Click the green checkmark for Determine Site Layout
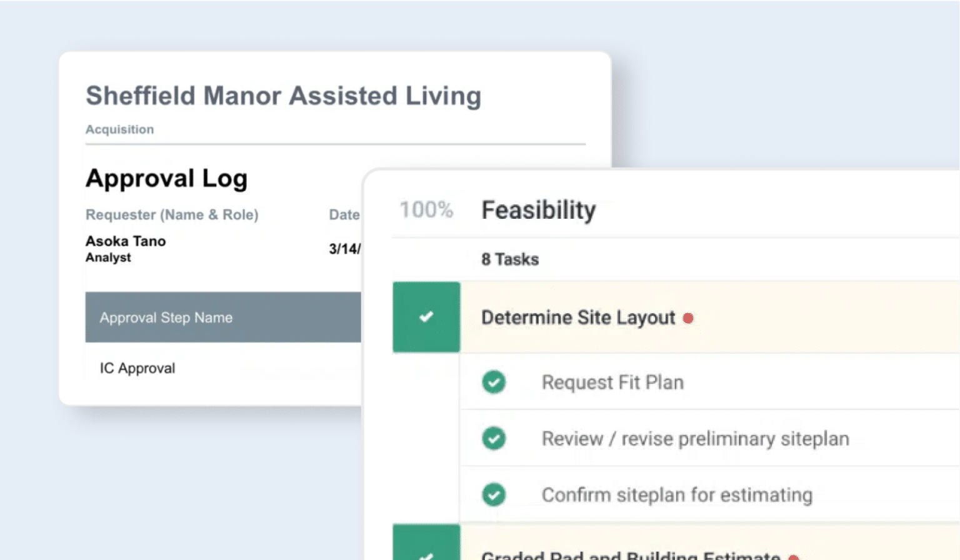The image size is (960, 560). coord(426,317)
